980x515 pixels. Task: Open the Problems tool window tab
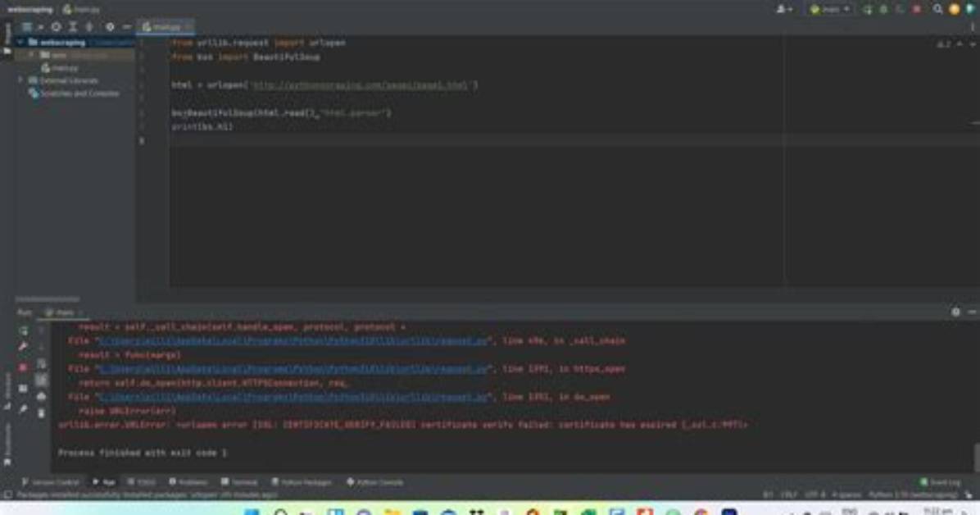click(x=188, y=482)
